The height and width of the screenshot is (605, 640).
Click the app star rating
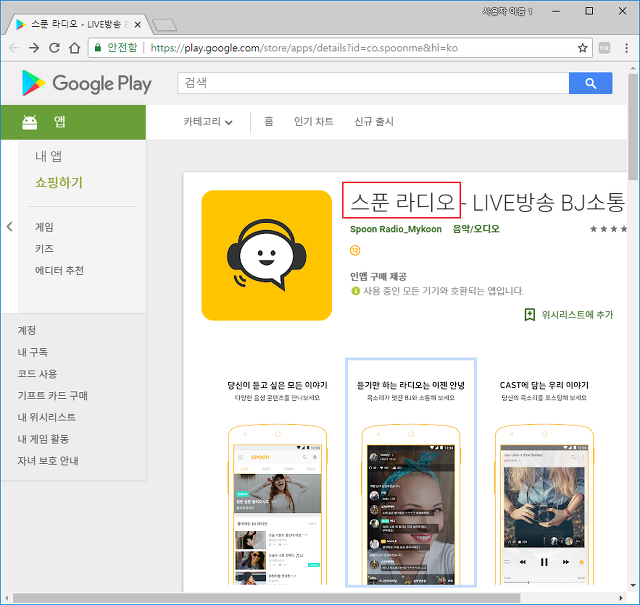(608, 229)
